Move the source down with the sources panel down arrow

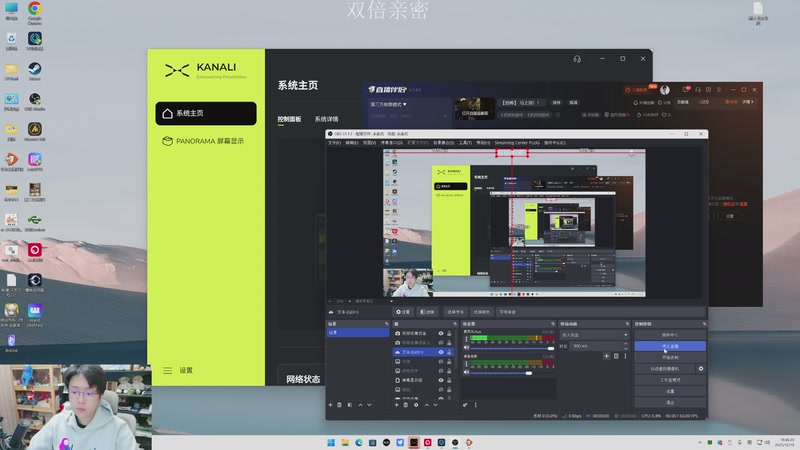[x=436, y=405]
